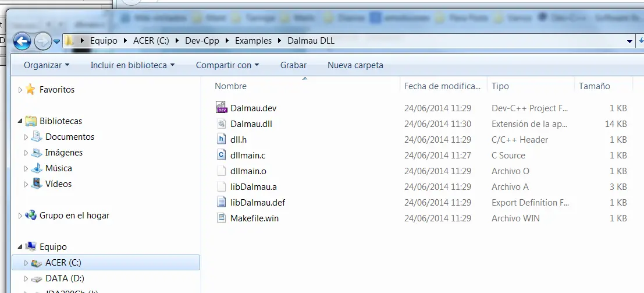Click the dll.h file name
Image resolution: width=644 pixels, height=293 pixels.
pos(238,140)
